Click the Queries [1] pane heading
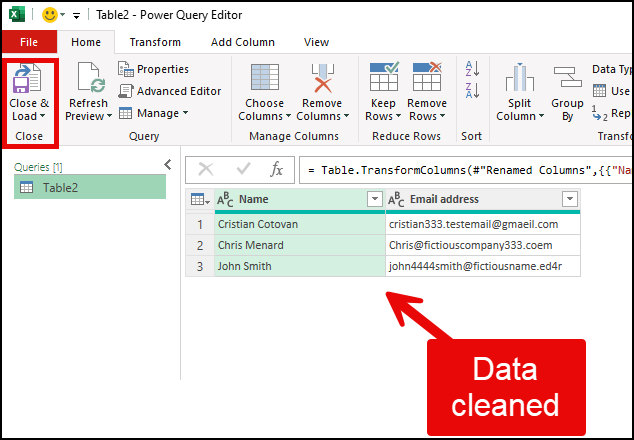 coord(38,167)
